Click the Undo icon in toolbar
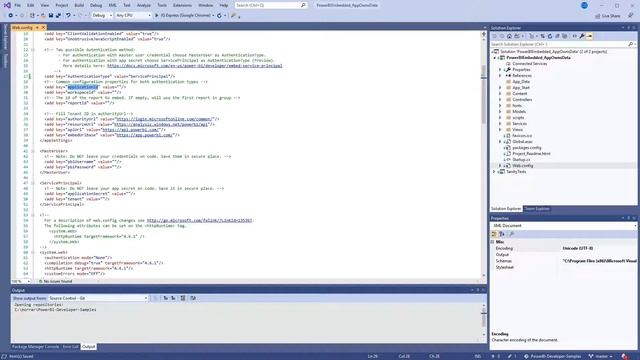This screenshot has width=640, height=360. click(68, 16)
